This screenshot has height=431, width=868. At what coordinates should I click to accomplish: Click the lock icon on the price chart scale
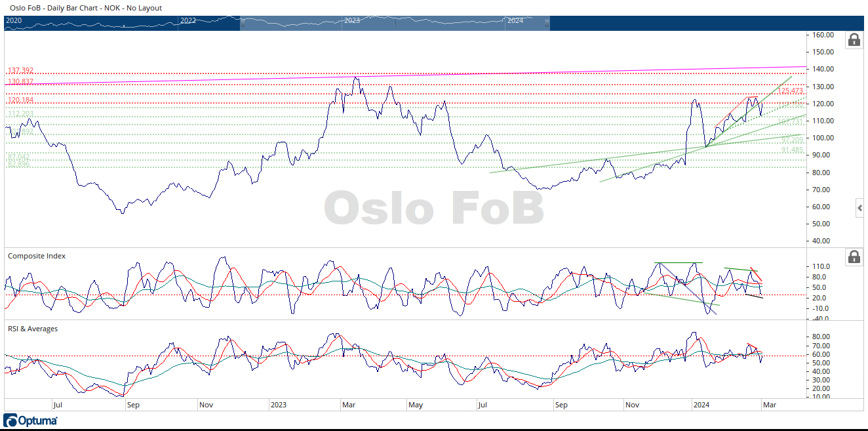coord(854,40)
